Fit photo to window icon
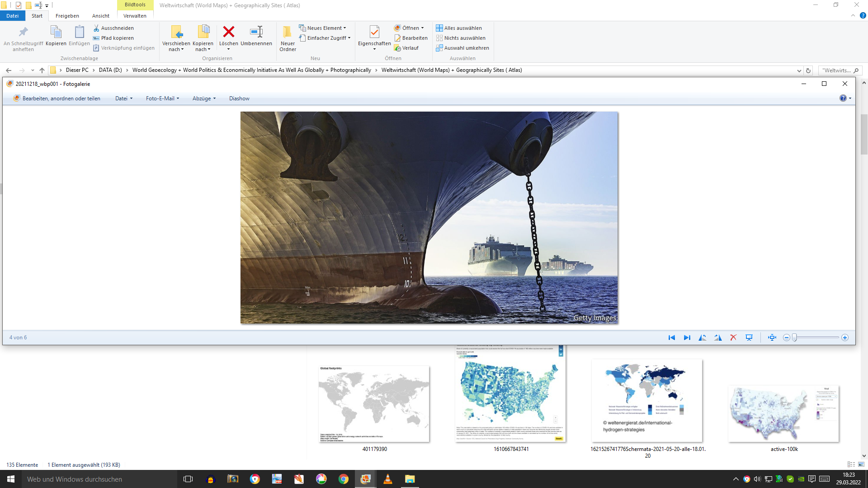Viewport: 868px width, 488px height. point(772,338)
